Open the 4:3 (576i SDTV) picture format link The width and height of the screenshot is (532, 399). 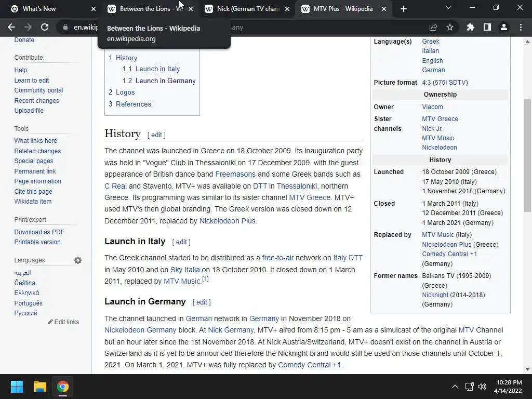pos(445,83)
